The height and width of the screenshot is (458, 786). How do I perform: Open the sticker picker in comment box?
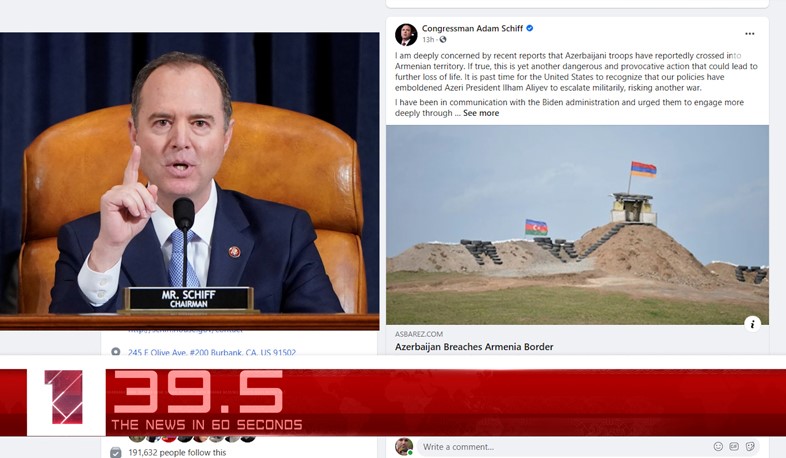tap(750, 446)
